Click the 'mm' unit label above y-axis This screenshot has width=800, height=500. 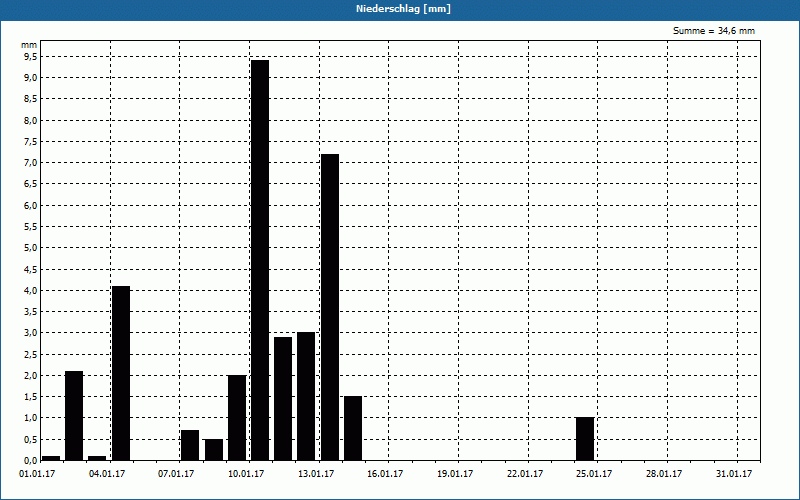[x=29, y=45]
